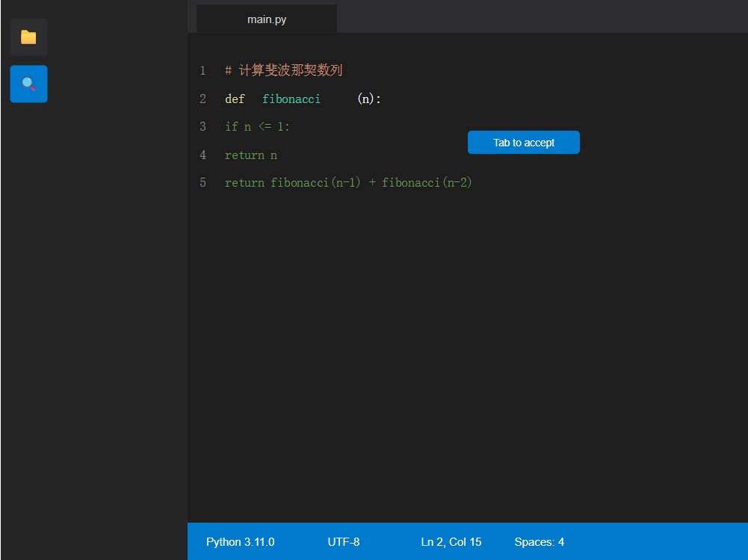Click the suggested "return n" line
This screenshot has width=748, height=560.
tap(250, 155)
